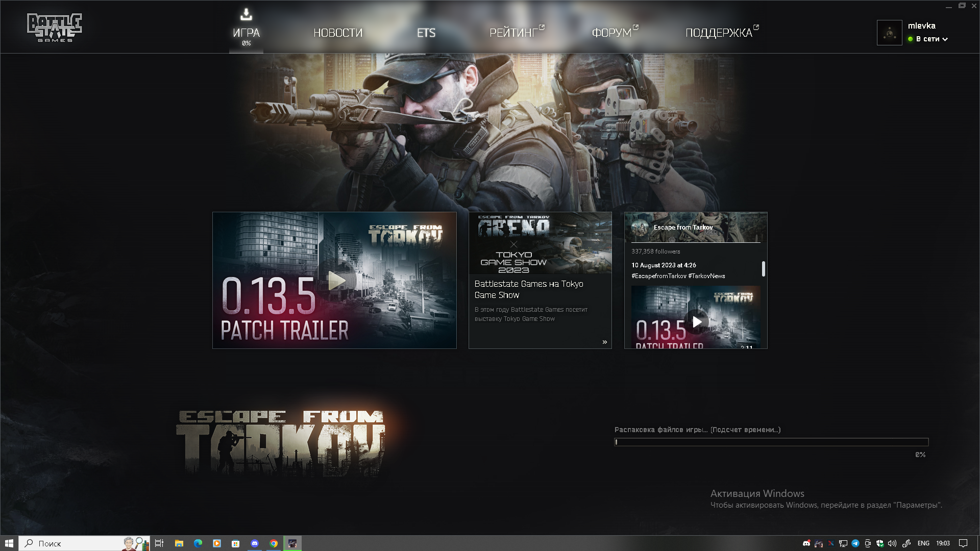Image resolution: width=980 pixels, height=551 pixels.
Task: Click the 19:03 clock in taskbar
Action: click(943, 543)
